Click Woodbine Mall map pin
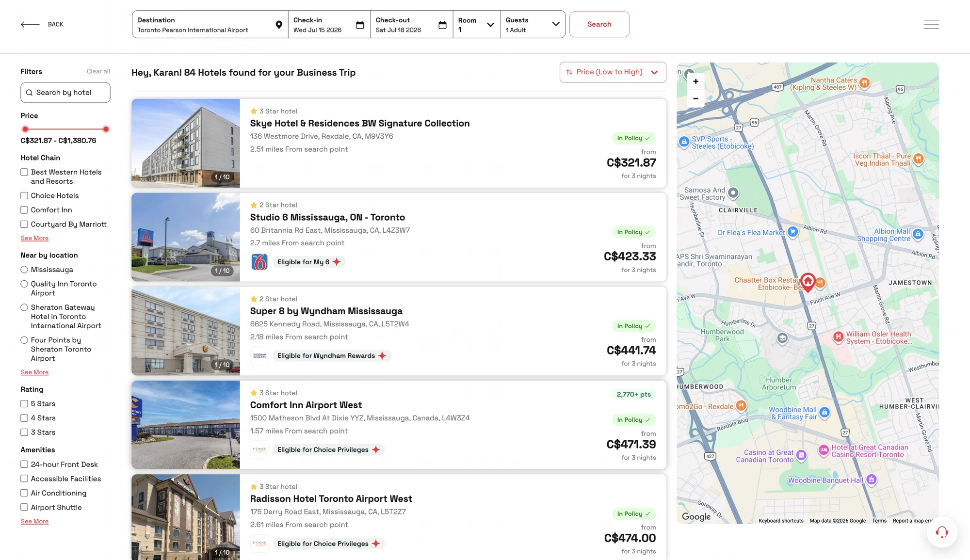This screenshot has width=970, height=560. pyautogui.click(x=824, y=413)
